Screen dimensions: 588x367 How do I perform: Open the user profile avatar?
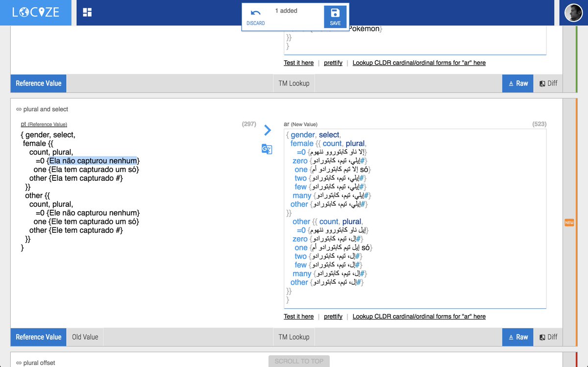573,12
